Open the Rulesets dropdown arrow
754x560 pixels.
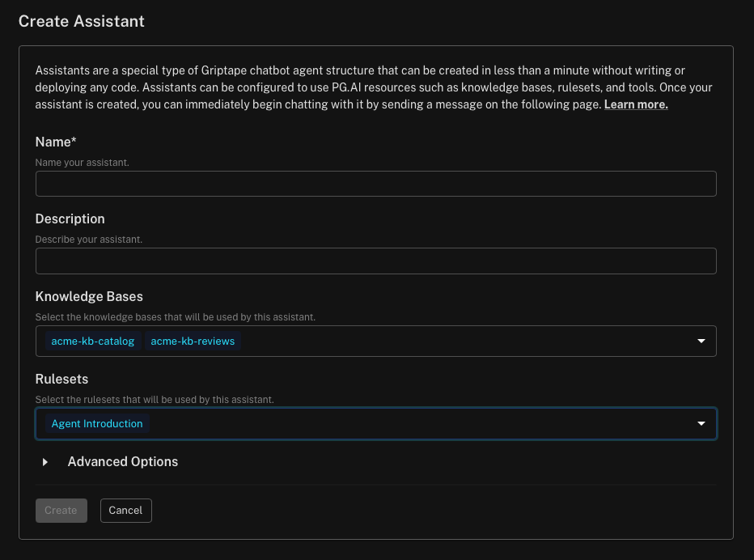[701, 424]
